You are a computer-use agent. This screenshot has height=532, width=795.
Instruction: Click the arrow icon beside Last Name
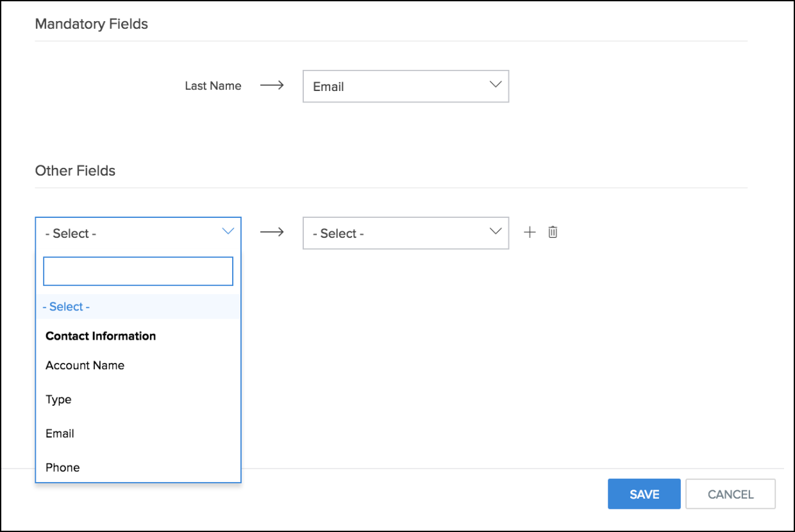click(272, 85)
